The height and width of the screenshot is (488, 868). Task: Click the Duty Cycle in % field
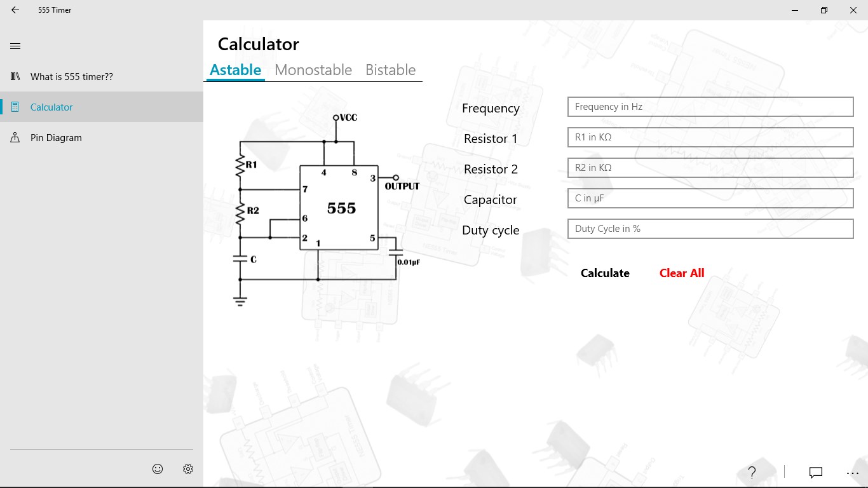click(710, 229)
